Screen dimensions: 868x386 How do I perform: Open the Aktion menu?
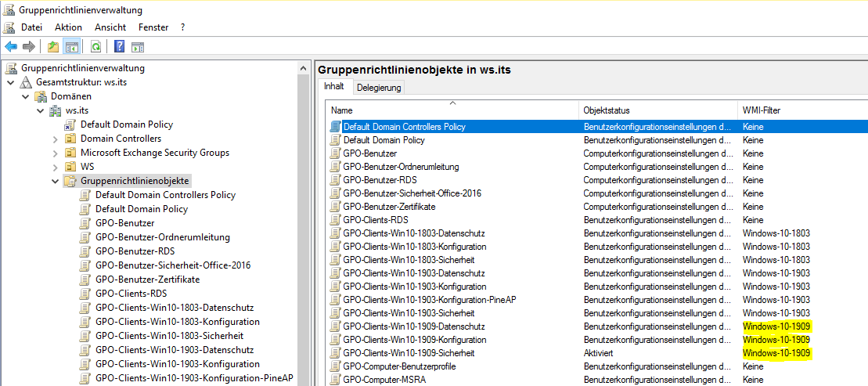pos(69,27)
